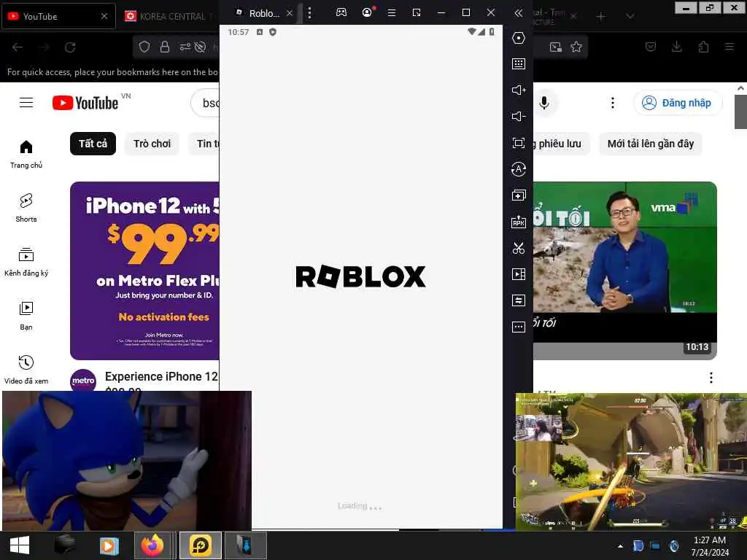Show hidden system tray icons arrow
Screen dimensions: 747x560
pyautogui.click(x=620, y=545)
